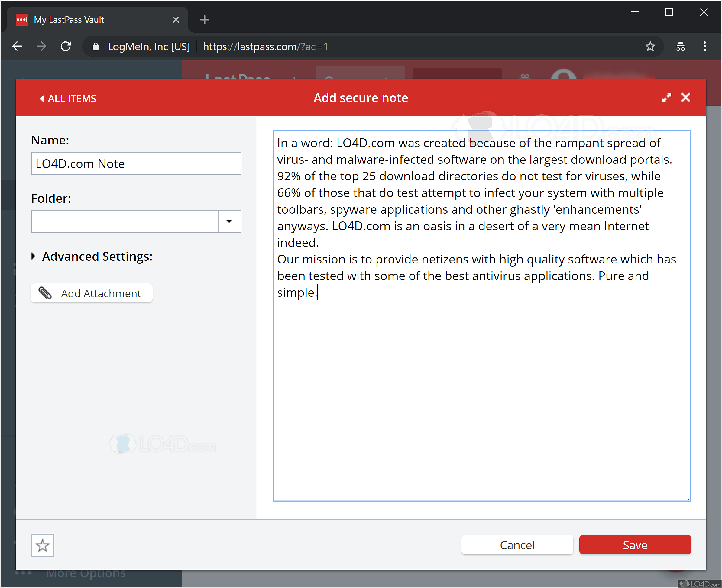Cancel adding the secure note
This screenshot has height=588, width=722.
(x=517, y=545)
